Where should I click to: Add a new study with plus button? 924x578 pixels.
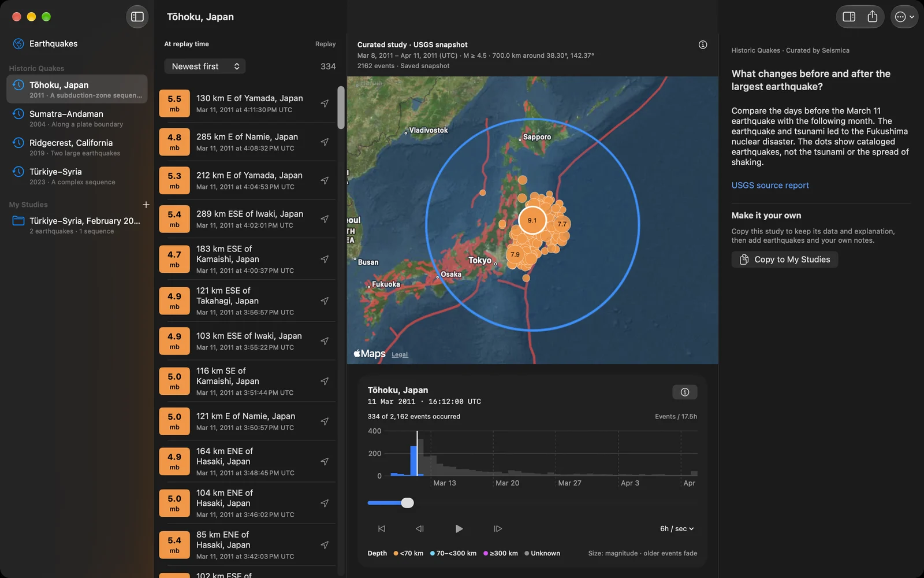pyautogui.click(x=146, y=205)
